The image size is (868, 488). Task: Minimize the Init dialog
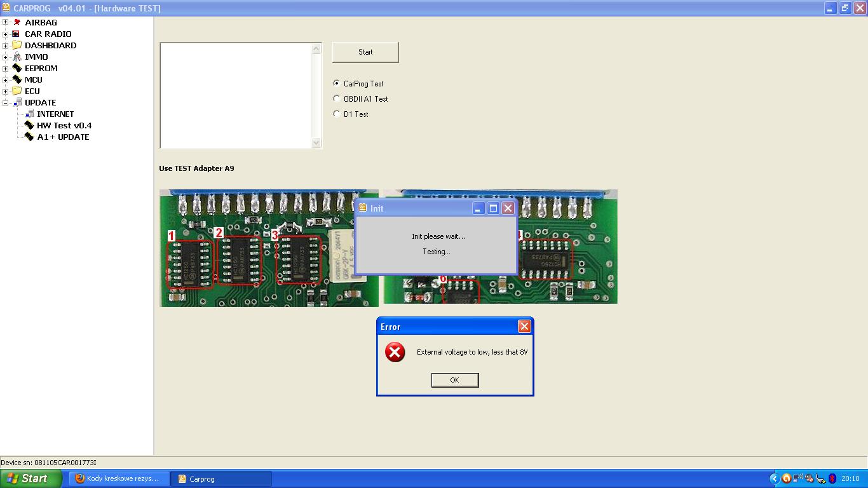pos(478,208)
